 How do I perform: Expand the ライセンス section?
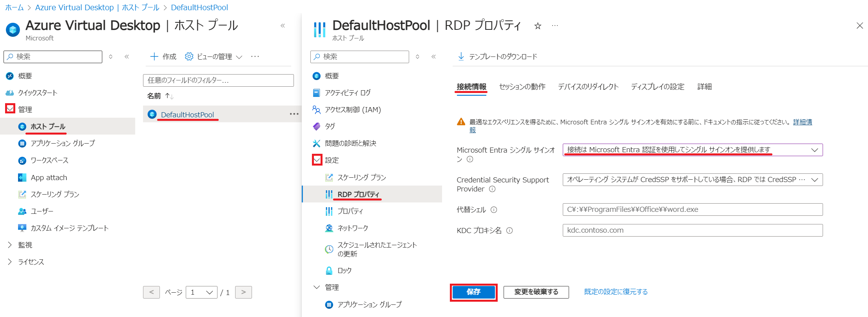[x=10, y=262]
